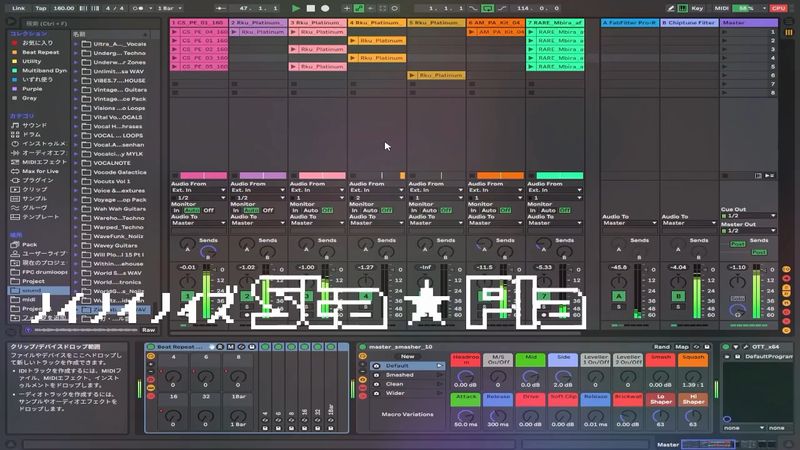Click the Link button in top bar
The width and height of the screenshot is (800, 450).
tap(18, 8)
